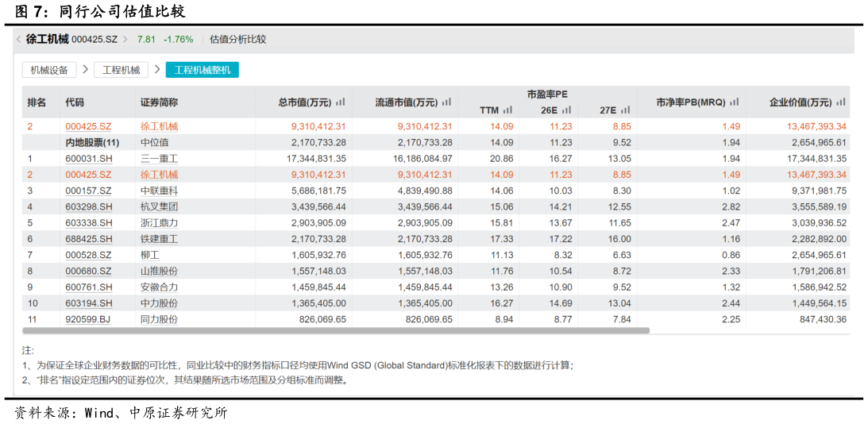The width and height of the screenshot is (868, 424).
Task: Open 浙江鼎力 security name link
Action: click(x=160, y=222)
